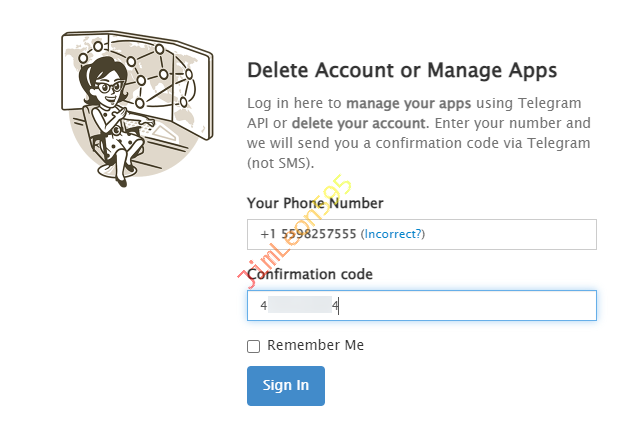The image size is (634, 439).
Task: Tick the Remember Me checkbox
Action: click(254, 346)
